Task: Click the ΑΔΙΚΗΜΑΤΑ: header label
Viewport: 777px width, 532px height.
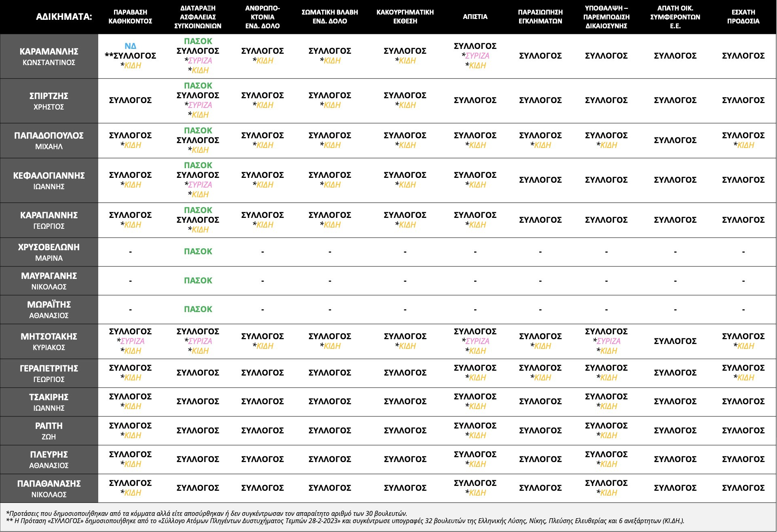Action: [x=64, y=17]
